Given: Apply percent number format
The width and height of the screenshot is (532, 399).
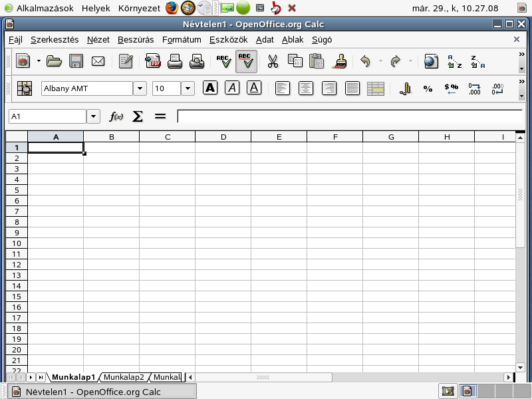Looking at the screenshot, I should 428,89.
